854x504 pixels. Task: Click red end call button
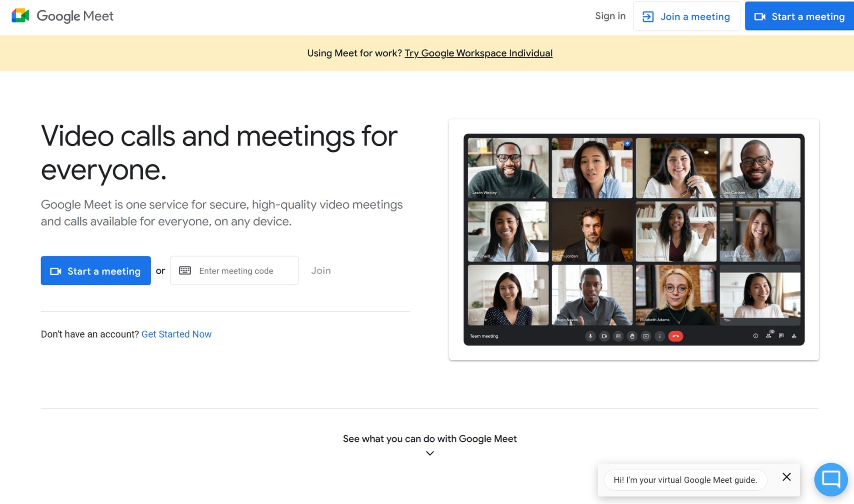pos(676,336)
